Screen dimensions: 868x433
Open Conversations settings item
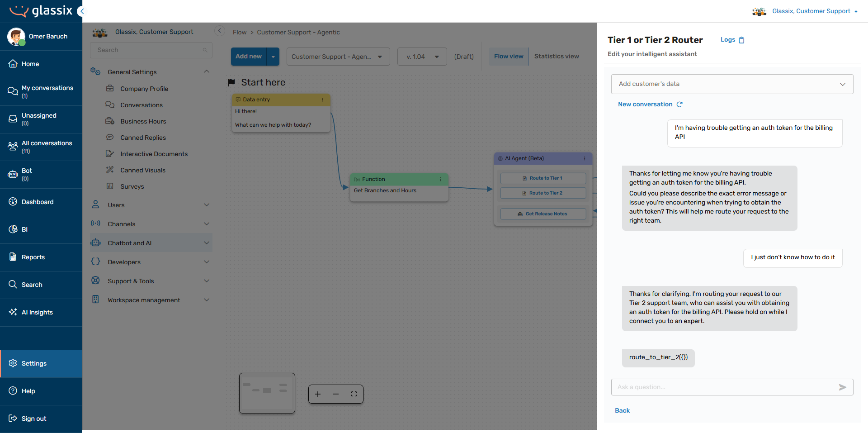142,105
